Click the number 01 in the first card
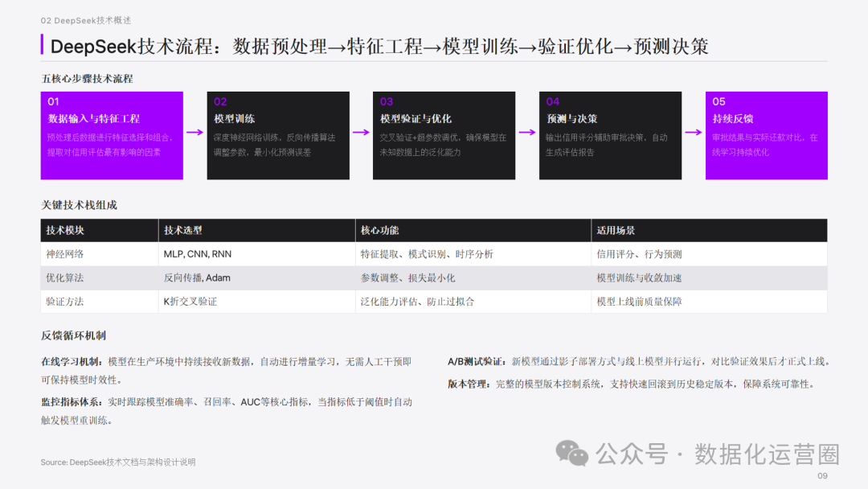 pyautogui.click(x=53, y=102)
